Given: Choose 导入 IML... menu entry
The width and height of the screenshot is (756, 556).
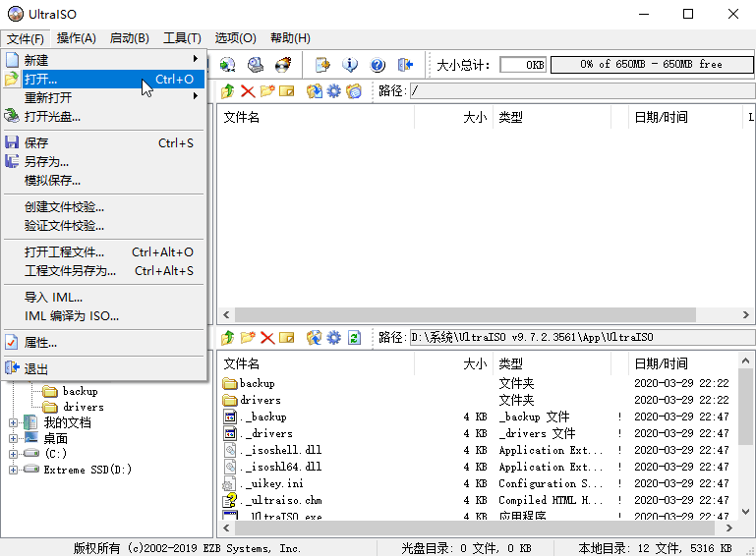Looking at the screenshot, I should (104, 298).
